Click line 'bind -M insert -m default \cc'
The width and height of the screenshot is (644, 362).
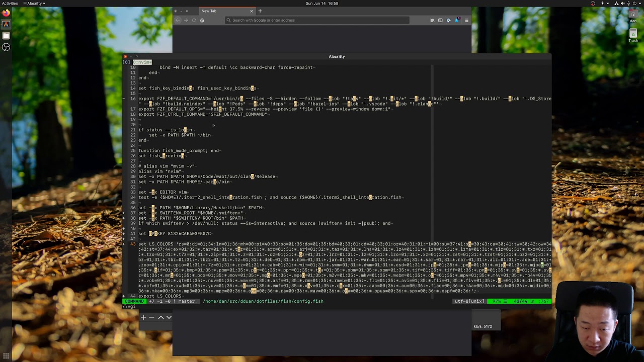click(236, 67)
